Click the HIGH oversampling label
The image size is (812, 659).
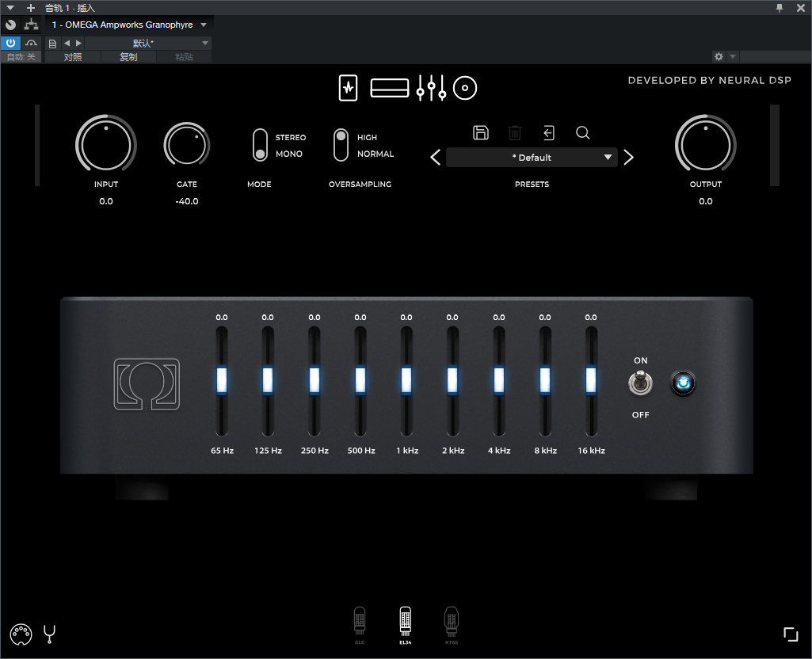click(x=367, y=137)
